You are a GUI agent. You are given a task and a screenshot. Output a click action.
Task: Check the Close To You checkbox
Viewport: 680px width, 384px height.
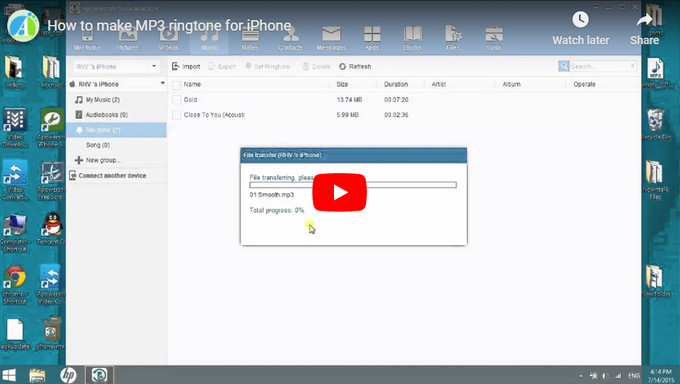pyautogui.click(x=176, y=115)
